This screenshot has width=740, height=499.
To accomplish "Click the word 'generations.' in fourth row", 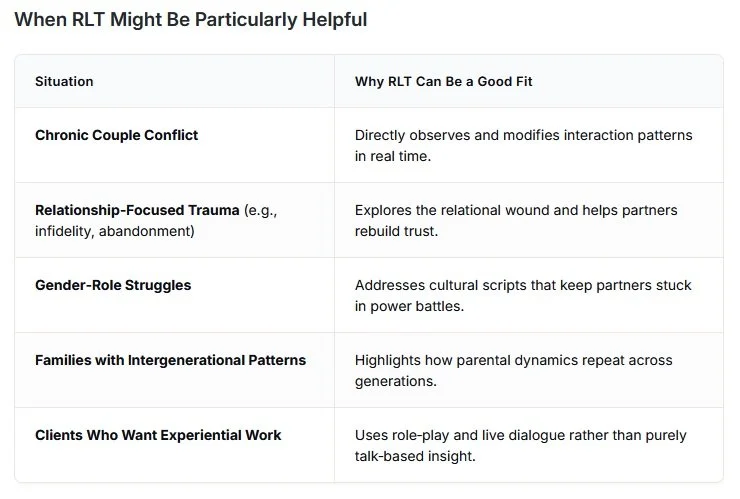I will click(x=394, y=381).
